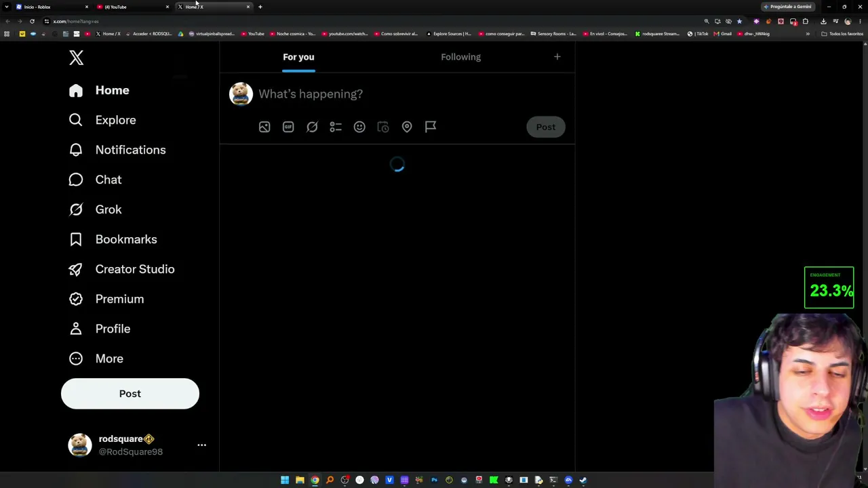Screen dimensions: 868x488
Task: Open the Acceder < RODSQU... bookmark
Action: [148, 34]
